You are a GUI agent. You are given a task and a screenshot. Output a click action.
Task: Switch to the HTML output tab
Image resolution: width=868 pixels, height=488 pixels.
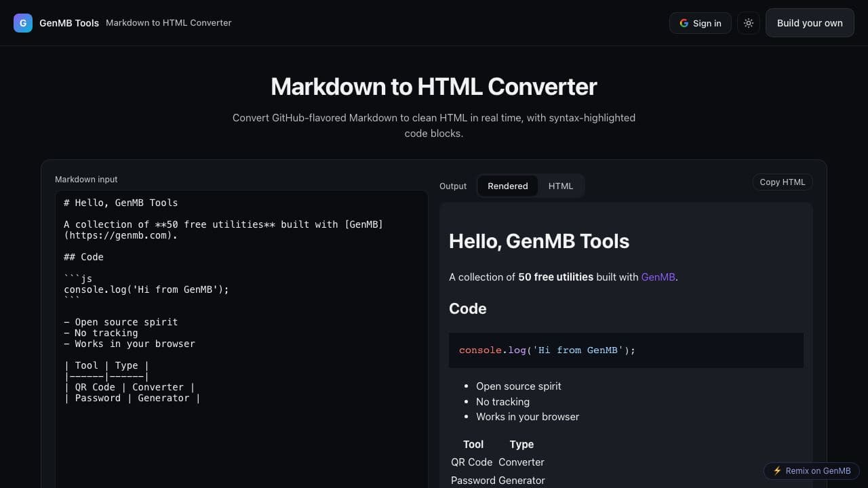tap(561, 186)
